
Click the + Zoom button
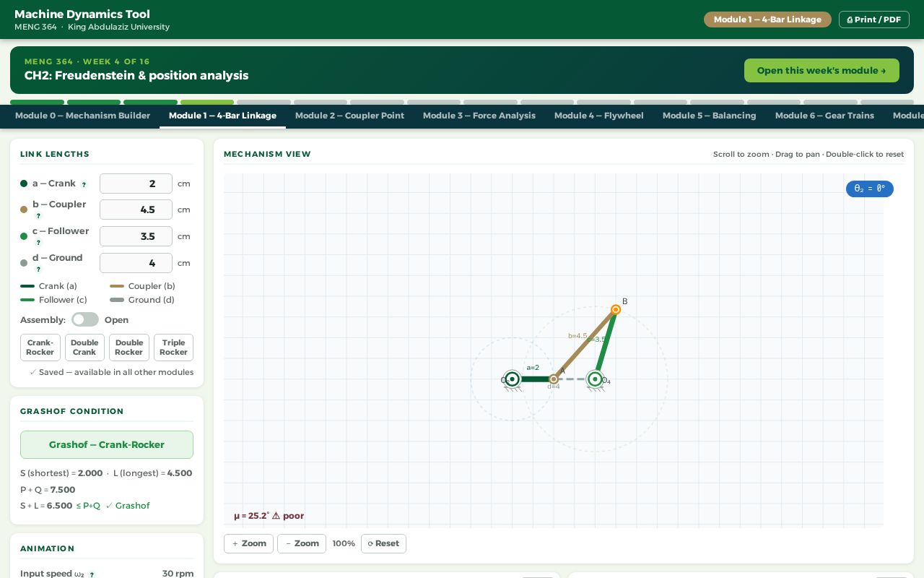[248, 543]
